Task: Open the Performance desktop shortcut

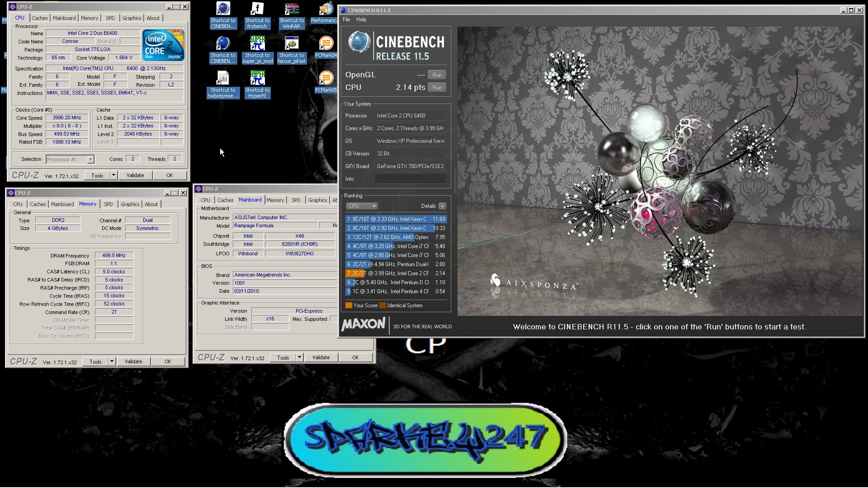Action: pos(324,13)
